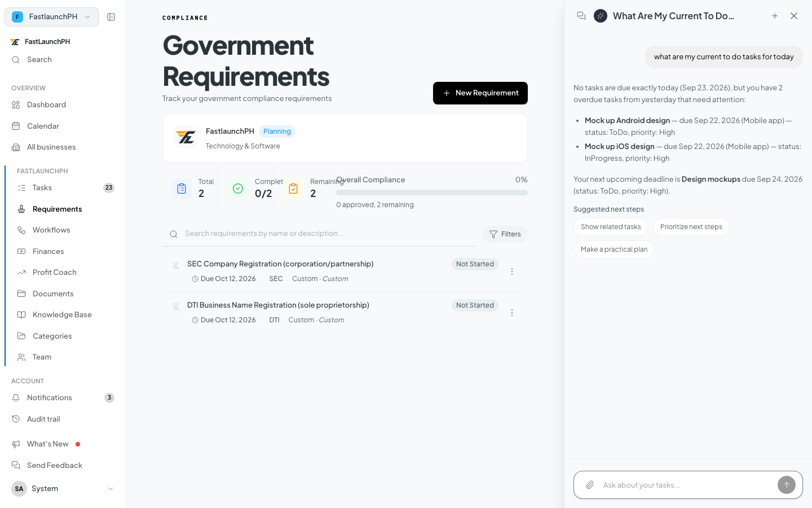
Task: Click Prioritize next steps suggestion
Action: [691, 227]
